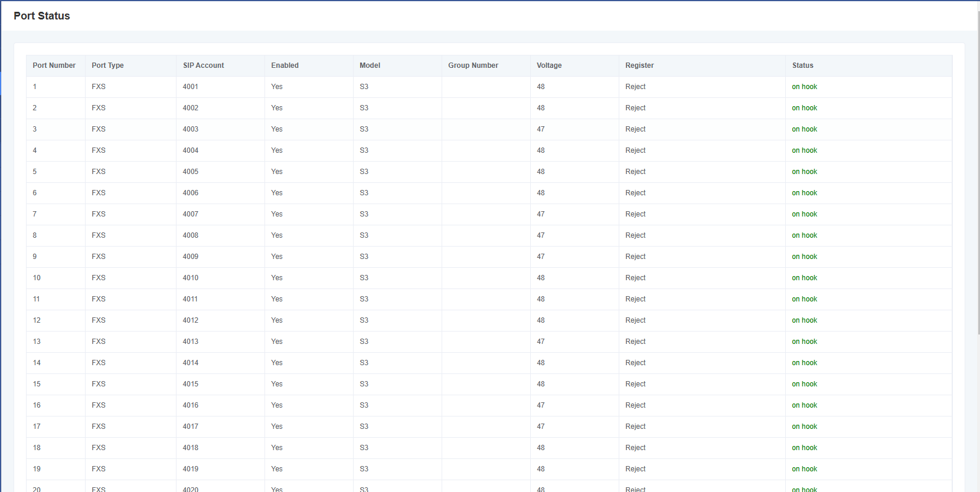Image resolution: width=980 pixels, height=492 pixels.
Task: Click the on hook status for SIP 4015
Action: [x=805, y=384]
